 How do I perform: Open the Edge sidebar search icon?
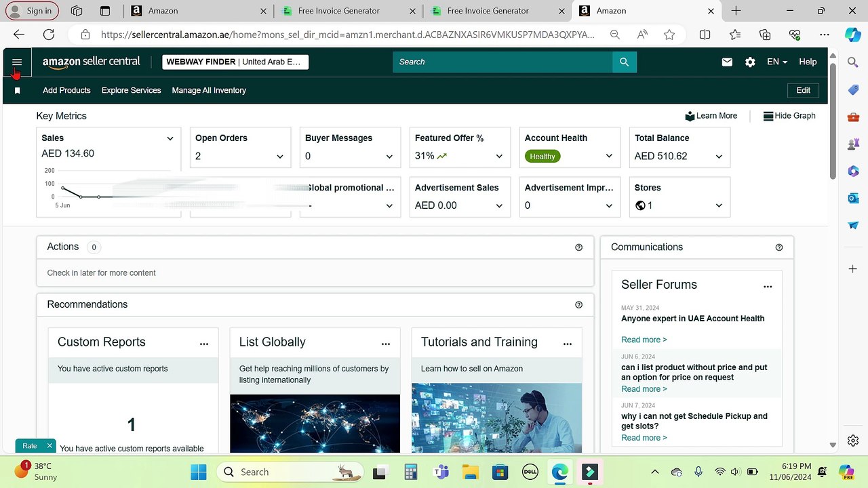click(853, 63)
